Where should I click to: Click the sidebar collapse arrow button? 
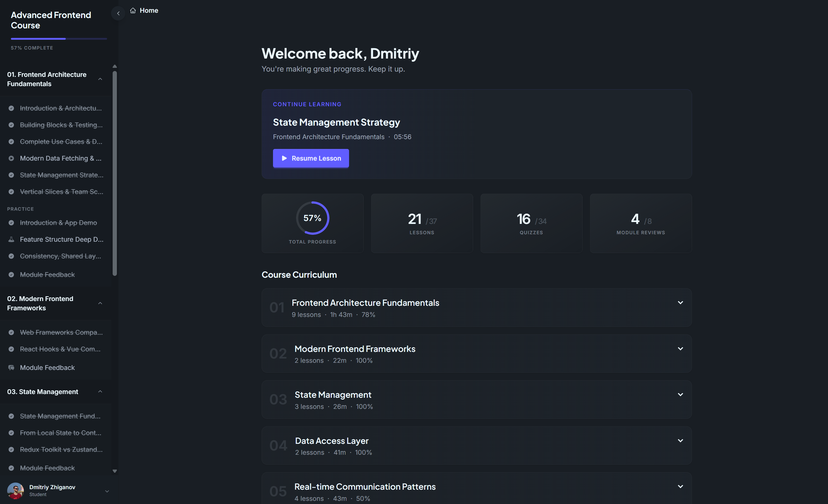pos(118,14)
